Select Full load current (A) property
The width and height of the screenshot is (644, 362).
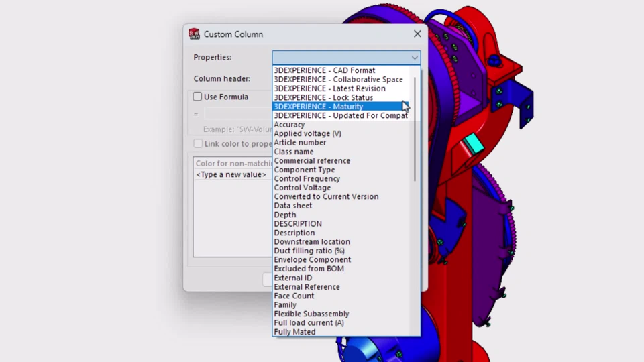[x=341, y=323]
